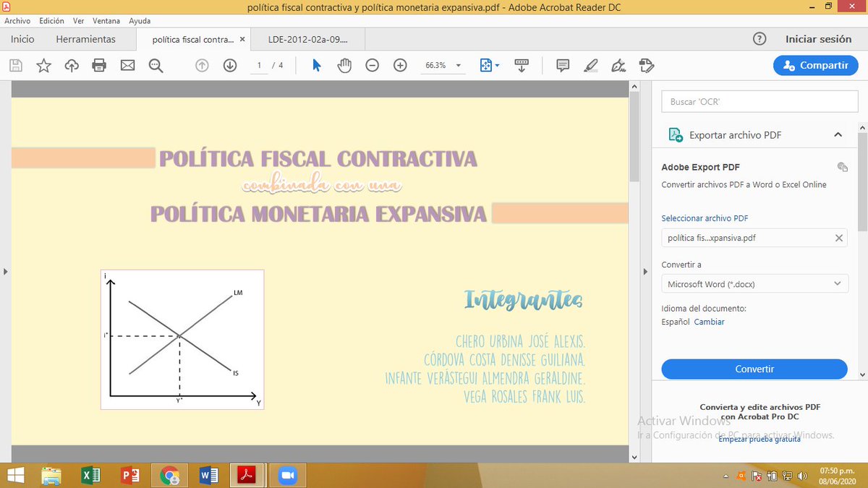Open Word from the taskbar
The image size is (868, 488).
209,476
